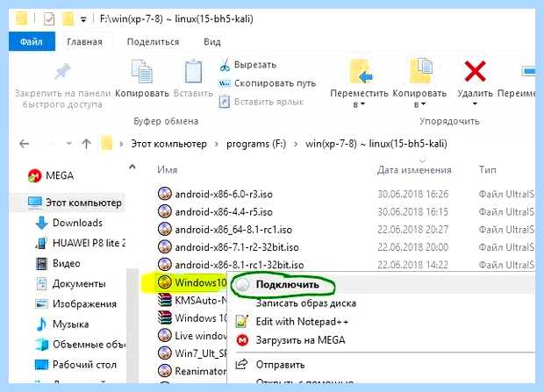Choose Подключить in context menu
544x392 pixels.
coord(383,284)
